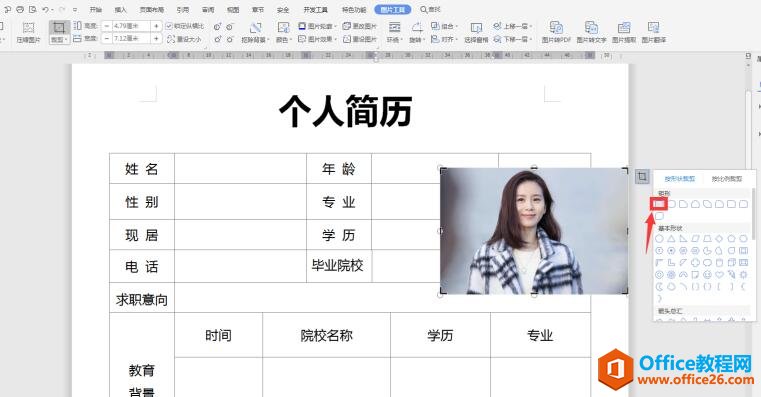Click the height value input field
Screen dimensions: 761x397
132,26
